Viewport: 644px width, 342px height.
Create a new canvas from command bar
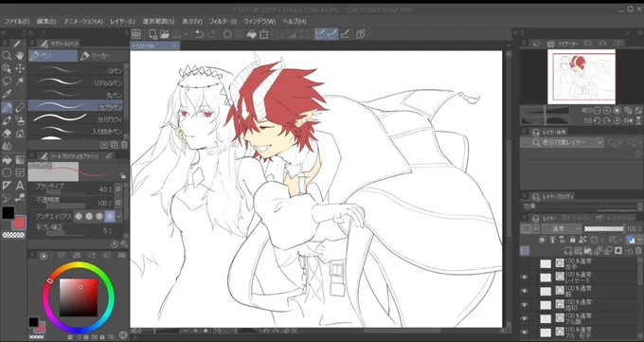(152, 34)
